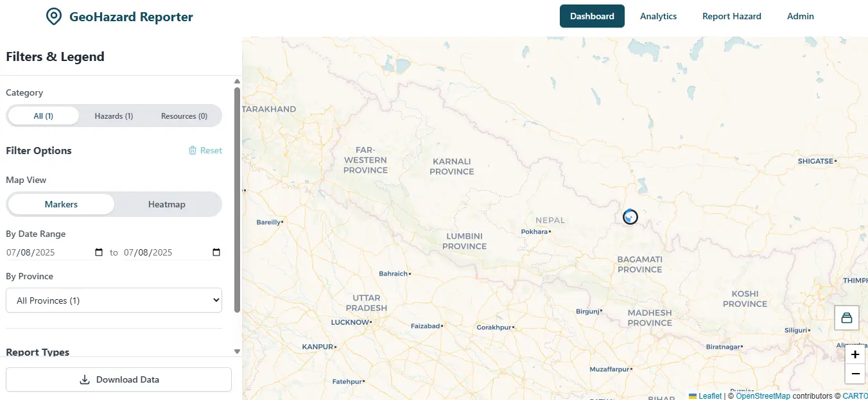The width and height of the screenshot is (868, 400).
Task: Open the OpenStreetMap attribution link
Action: point(763,396)
